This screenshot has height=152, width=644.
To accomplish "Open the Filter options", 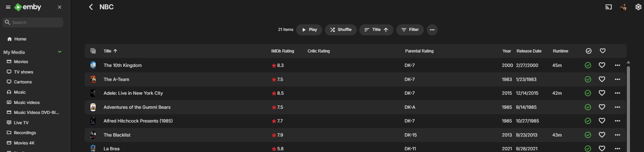I will [410, 30].
